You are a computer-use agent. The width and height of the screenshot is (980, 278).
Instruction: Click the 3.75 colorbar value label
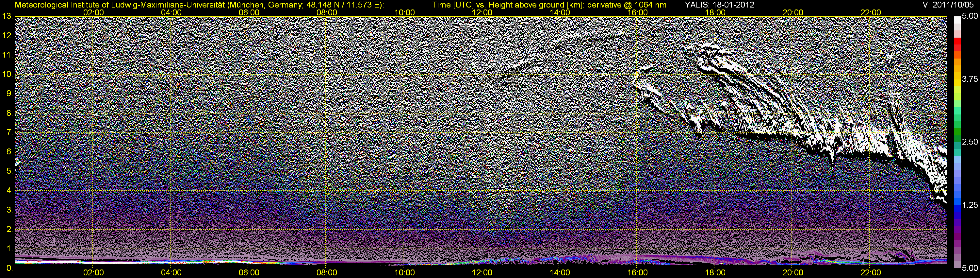[970, 79]
